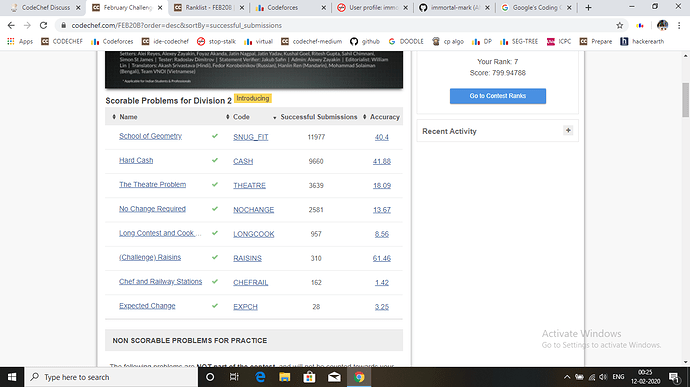Open File Explorer from taskbar

(x=285, y=377)
